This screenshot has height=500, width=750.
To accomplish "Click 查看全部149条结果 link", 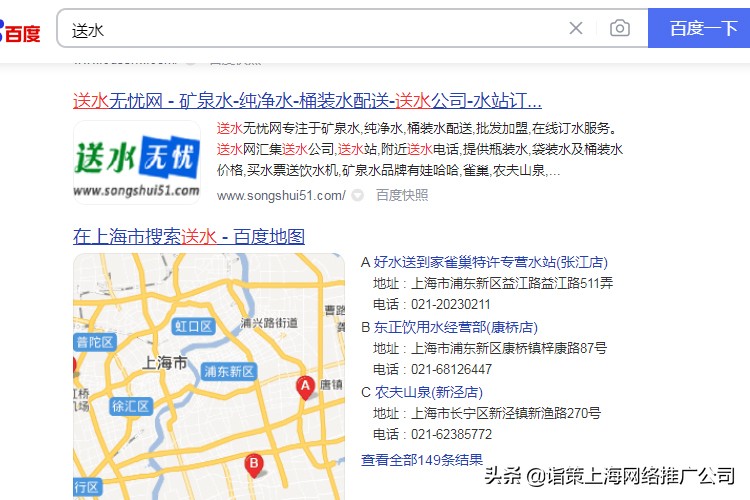I will (422, 460).
